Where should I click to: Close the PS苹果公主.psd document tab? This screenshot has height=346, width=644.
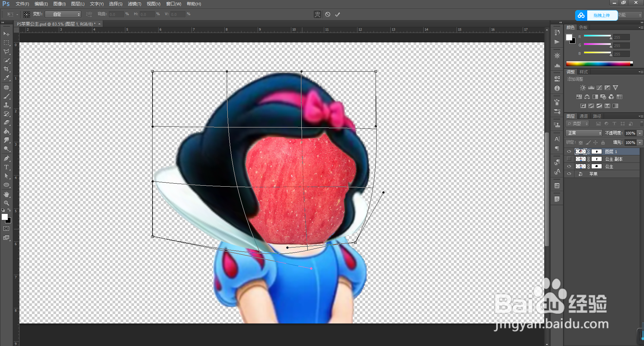(99, 24)
